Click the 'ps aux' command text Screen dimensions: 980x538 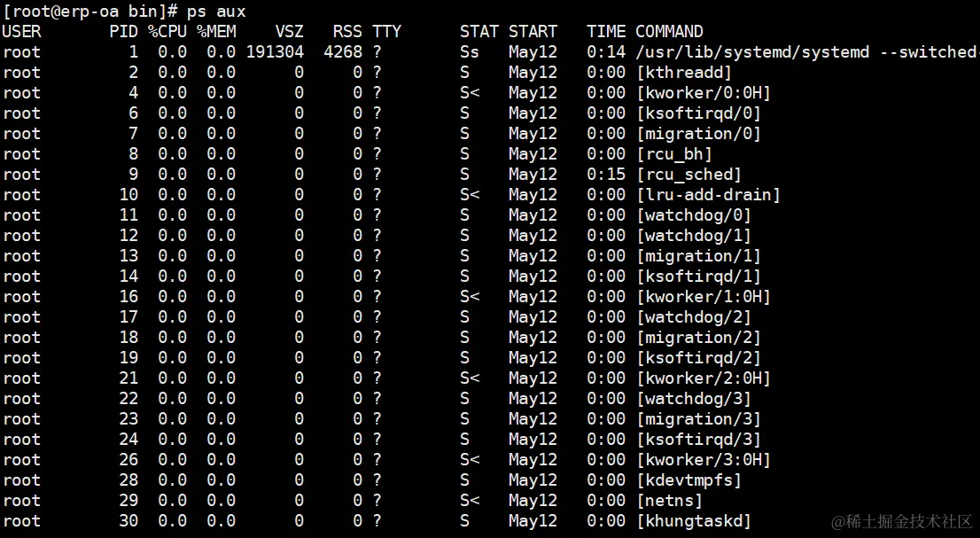pos(216,12)
